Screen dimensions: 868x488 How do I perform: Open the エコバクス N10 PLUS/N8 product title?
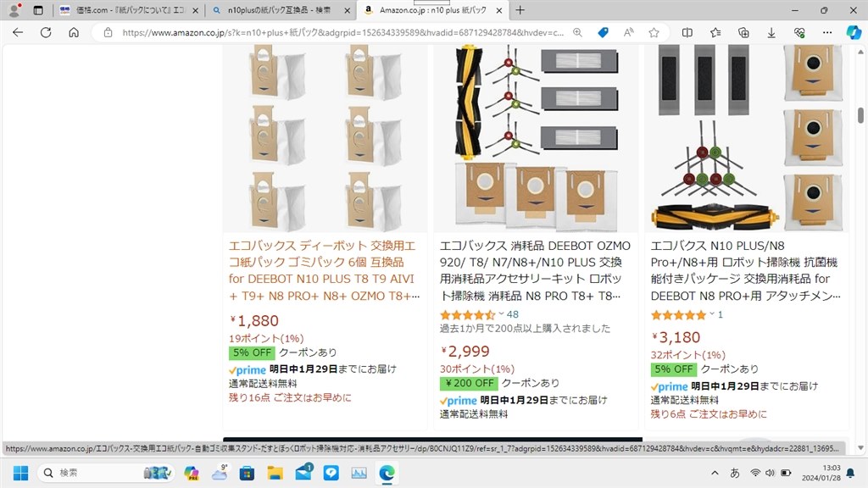tap(746, 270)
